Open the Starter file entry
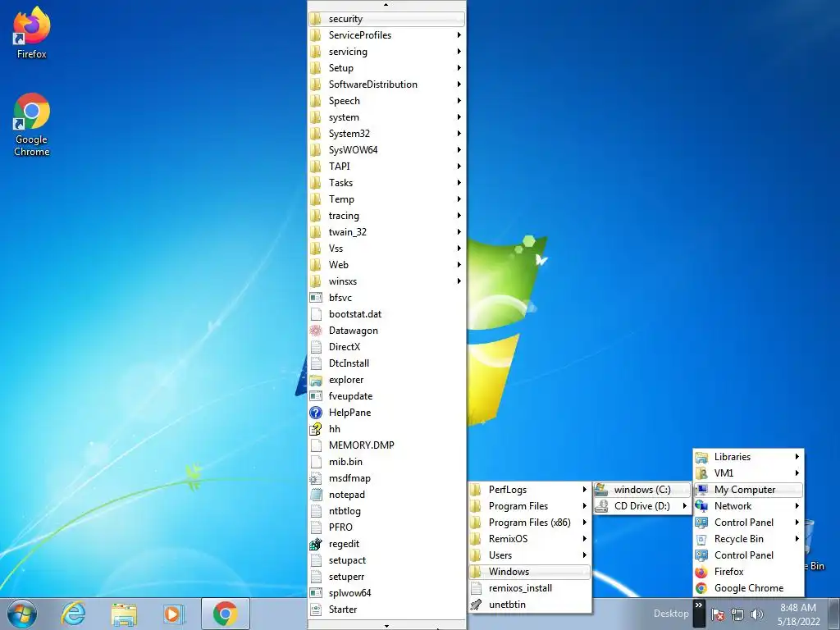This screenshot has height=630, width=840. click(386, 609)
